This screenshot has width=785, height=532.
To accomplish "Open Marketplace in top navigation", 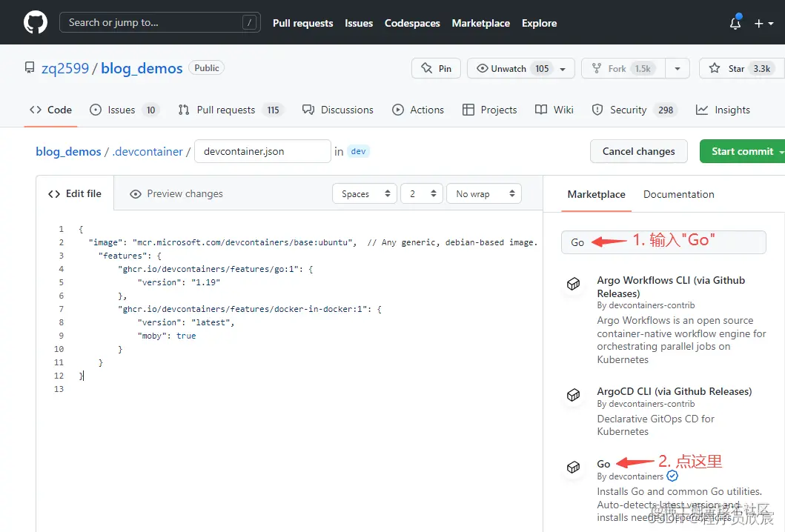I will coord(480,23).
